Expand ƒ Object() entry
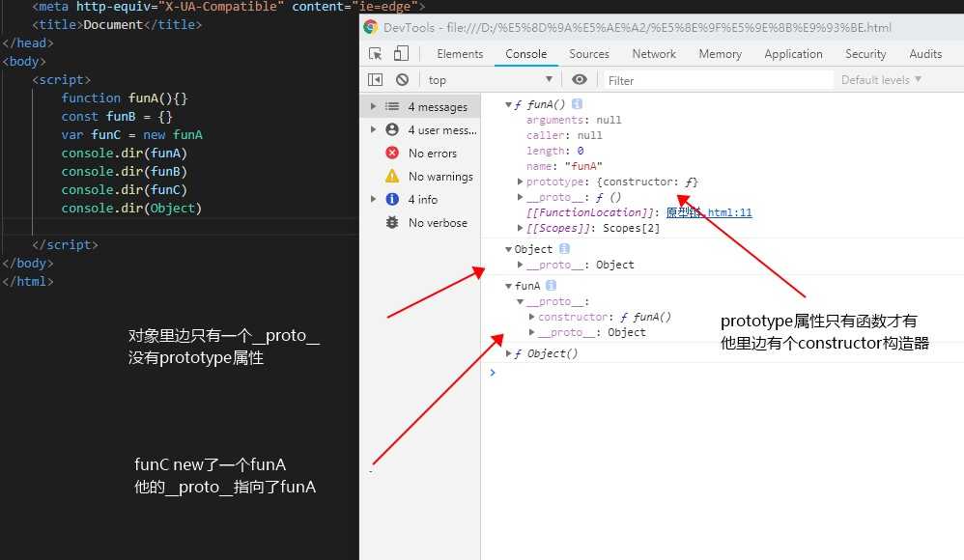The image size is (964, 560). click(508, 353)
